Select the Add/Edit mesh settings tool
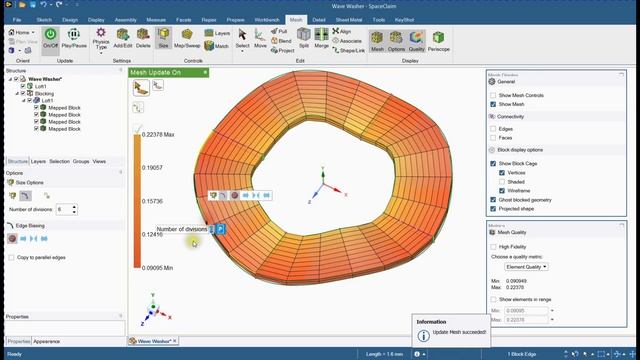 click(x=122, y=38)
